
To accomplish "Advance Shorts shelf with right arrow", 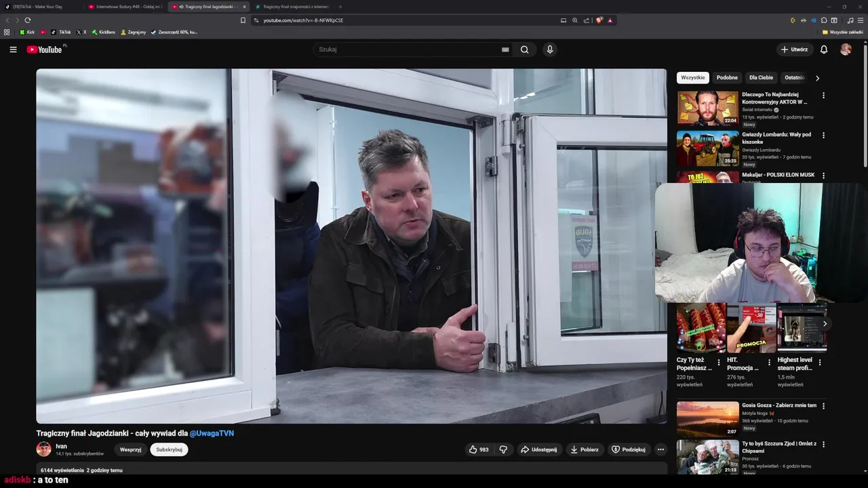I will click(x=825, y=324).
